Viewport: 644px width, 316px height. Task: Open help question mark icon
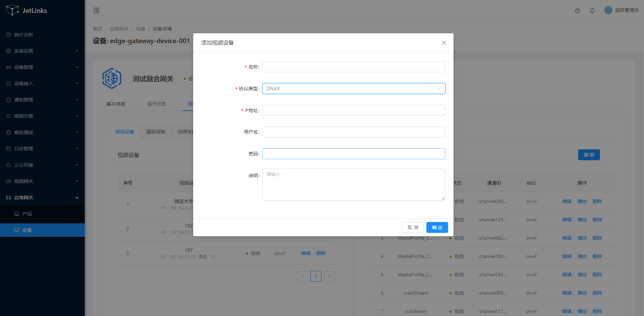pos(578,11)
